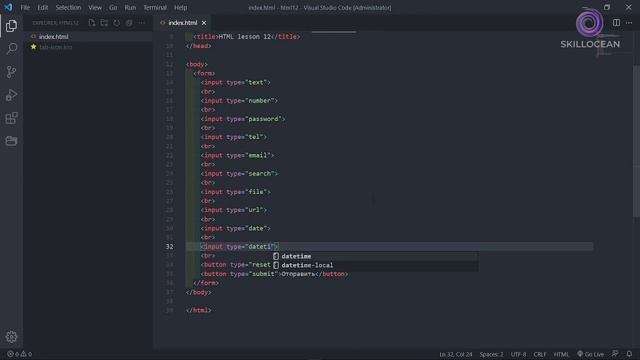Refresh the Explorer file list

[x=117, y=23]
